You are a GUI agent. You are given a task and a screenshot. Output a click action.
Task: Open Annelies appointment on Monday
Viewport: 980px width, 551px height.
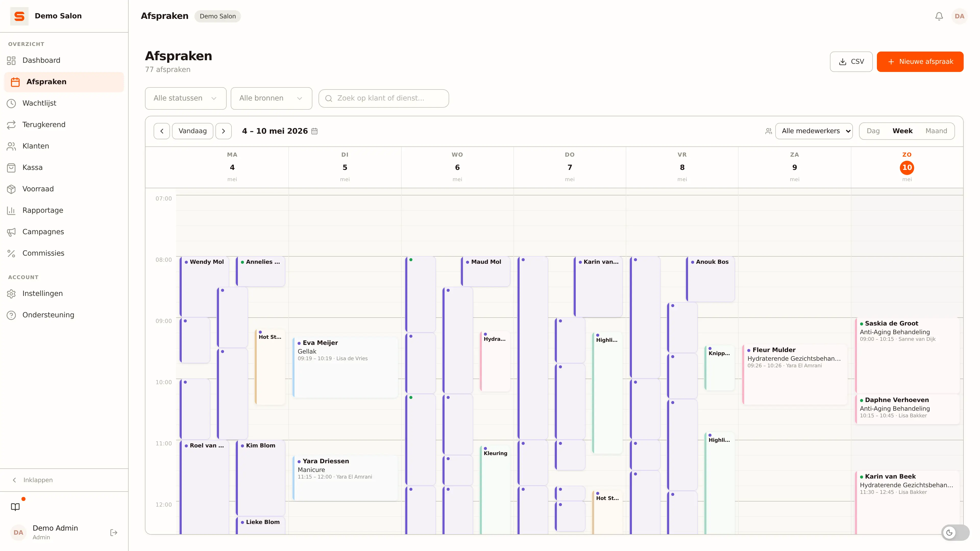point(261,271)
